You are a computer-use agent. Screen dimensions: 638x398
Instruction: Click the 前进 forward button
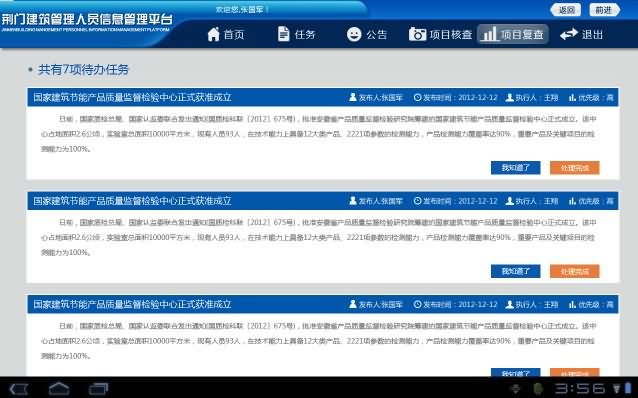click(x=604, y=10)
